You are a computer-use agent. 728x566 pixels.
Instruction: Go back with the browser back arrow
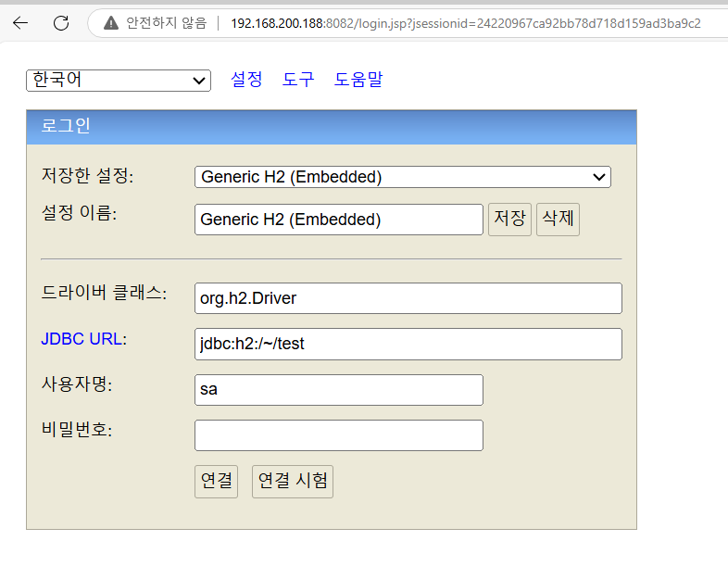(20, 23)
